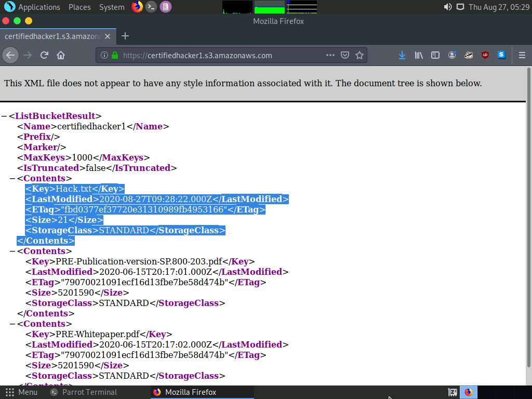Screen dimensions: 532x399
Task: Toggle the tracking protection shield icon
Action: 345,55
